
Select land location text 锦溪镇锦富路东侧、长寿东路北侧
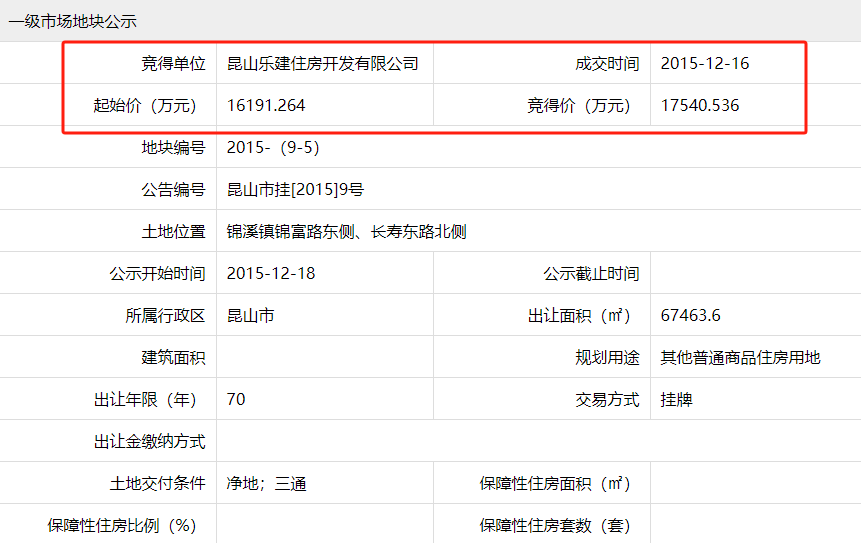click(x=346, y=232)
